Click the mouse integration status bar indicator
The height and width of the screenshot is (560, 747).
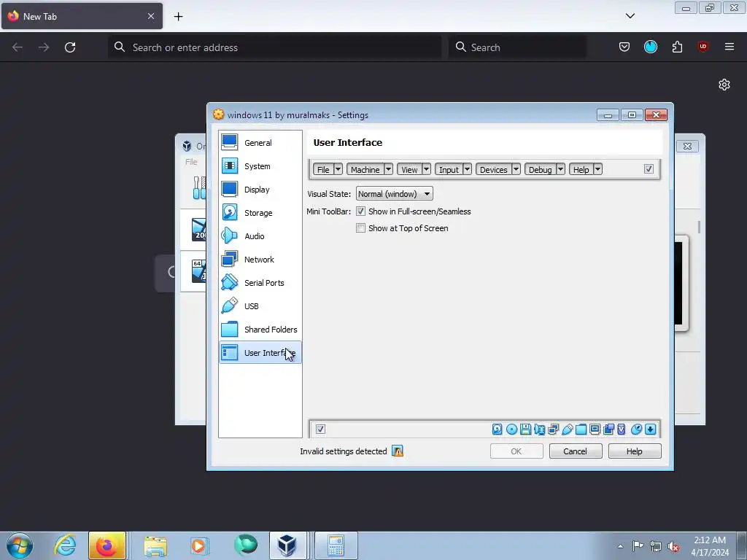[636, 429]
